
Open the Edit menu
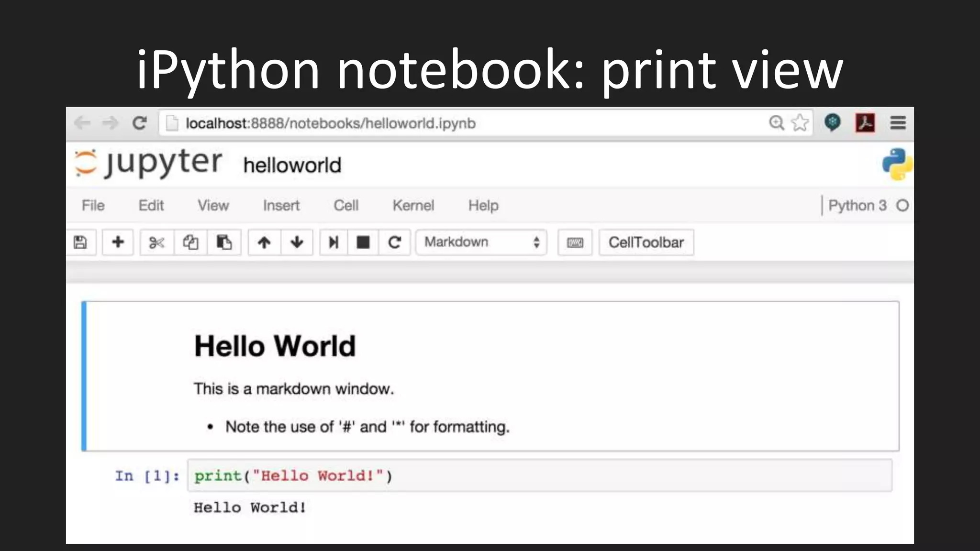click(151, 206)
